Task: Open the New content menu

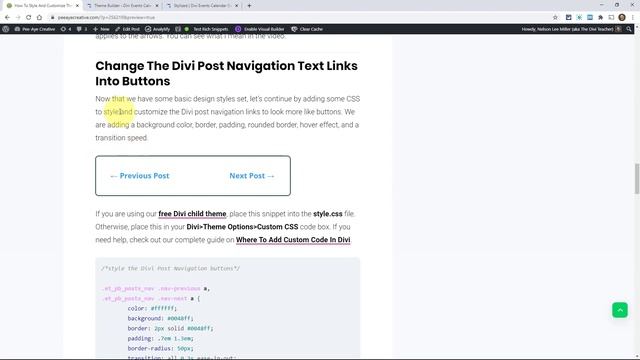Action: (101, 29)
